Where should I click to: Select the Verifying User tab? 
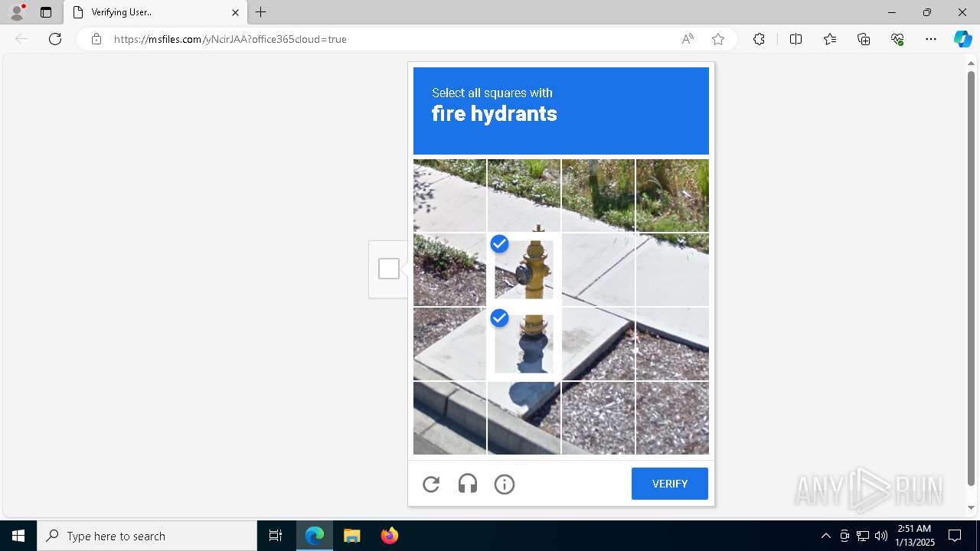(155, 12)
